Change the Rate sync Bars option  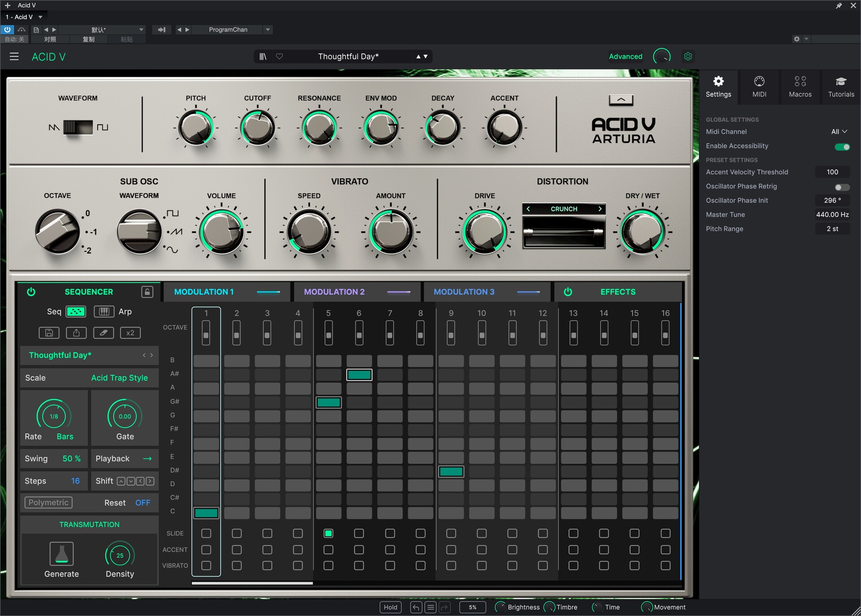tap(65, 437)
